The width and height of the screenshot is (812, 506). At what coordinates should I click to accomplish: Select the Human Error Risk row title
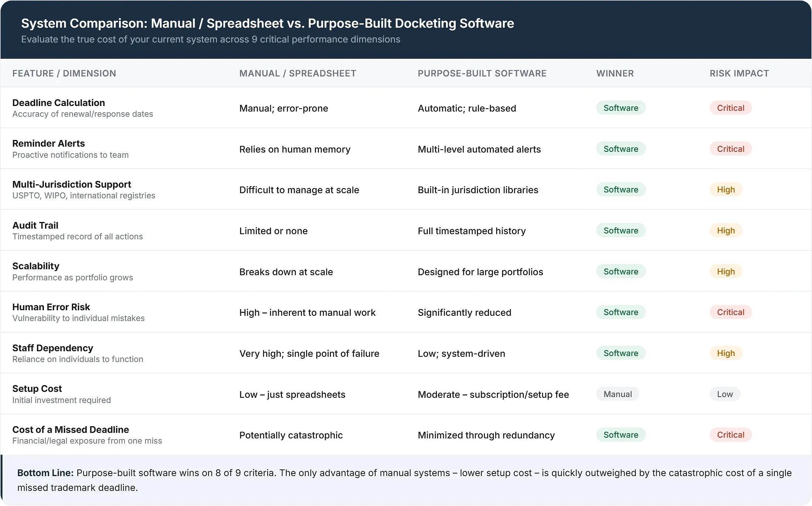pyautogui.click(x=51, y=307)
